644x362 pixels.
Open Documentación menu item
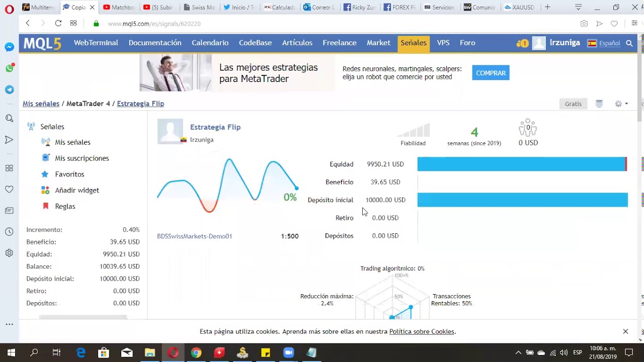coord(155,43)
